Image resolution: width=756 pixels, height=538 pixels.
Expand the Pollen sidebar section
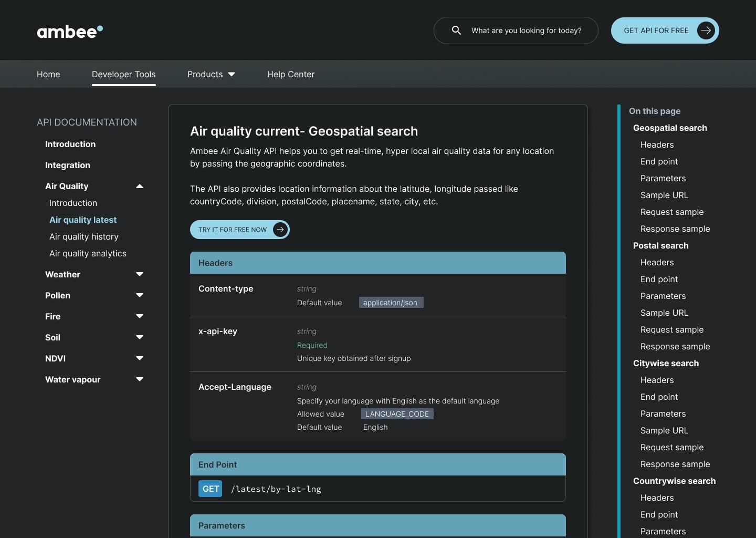pos(140,295)
